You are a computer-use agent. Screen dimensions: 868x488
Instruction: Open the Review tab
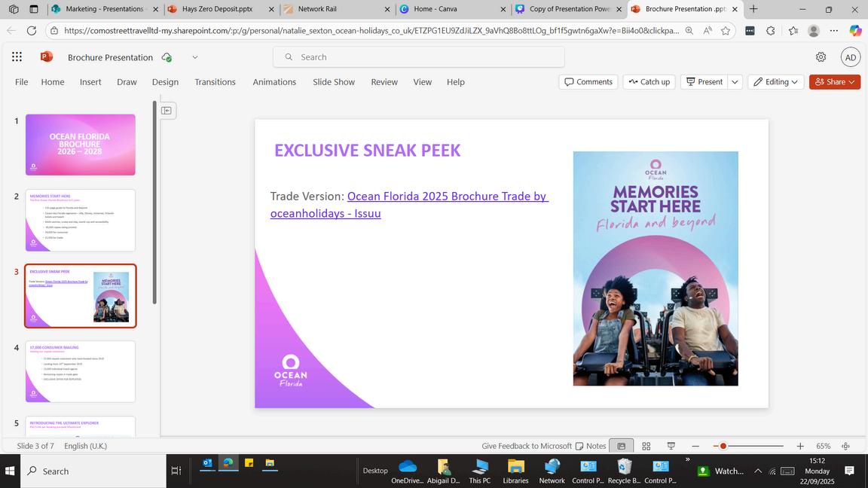pyautogui.click(x=384, y=82)
